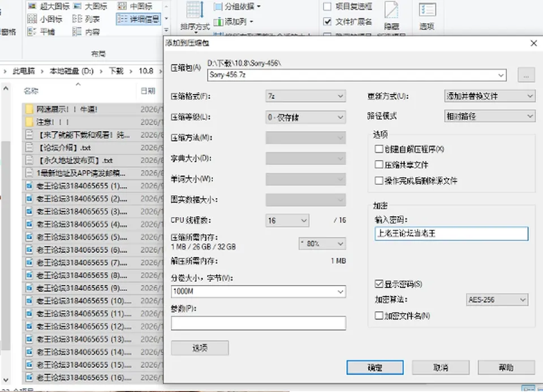Open the 分组依据 menu

(237, 6)
